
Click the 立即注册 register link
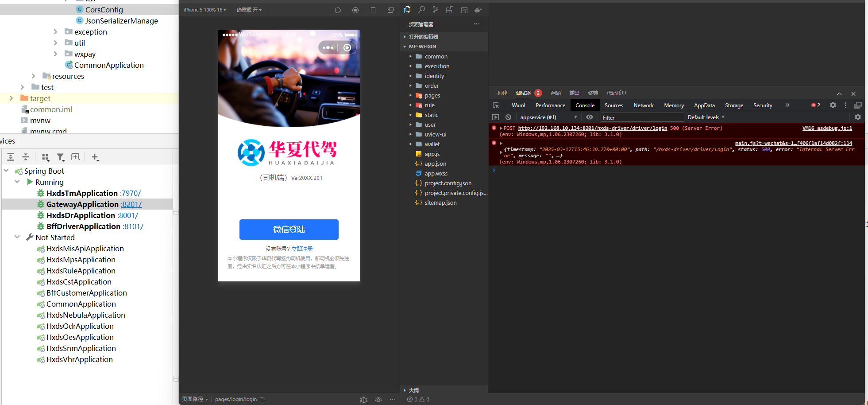click(302, 249)
